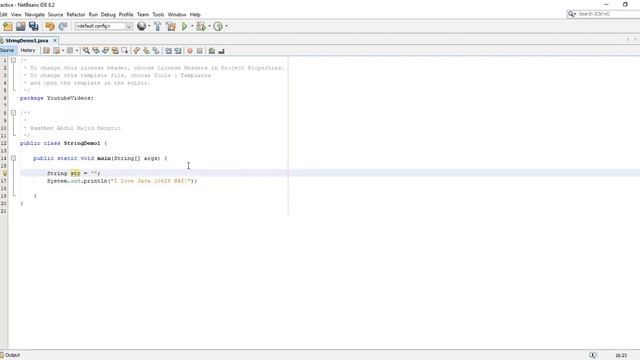Screen dimensions: 640x360
Task: Open the Output window button
Action: 10,355
